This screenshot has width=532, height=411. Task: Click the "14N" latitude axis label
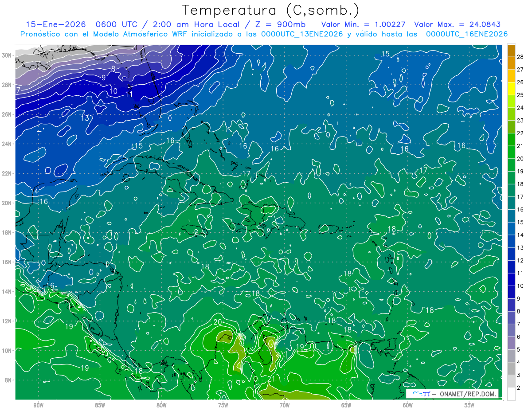[8, 291]
